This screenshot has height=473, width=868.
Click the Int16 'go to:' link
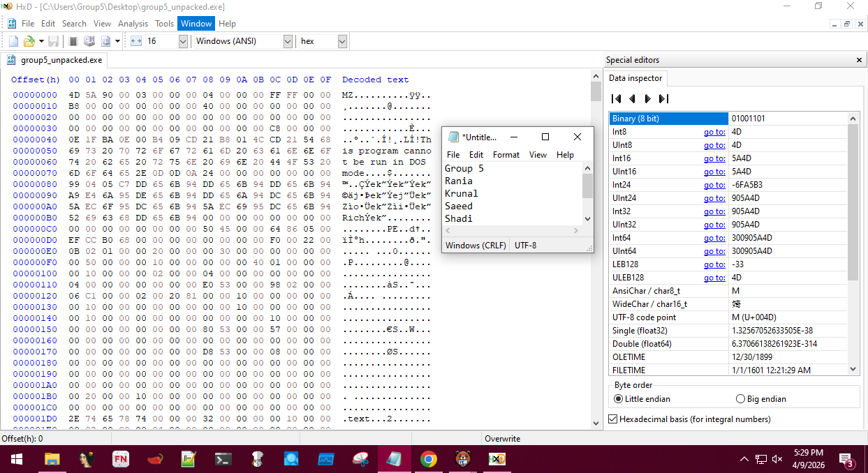[x=714, y=158]
